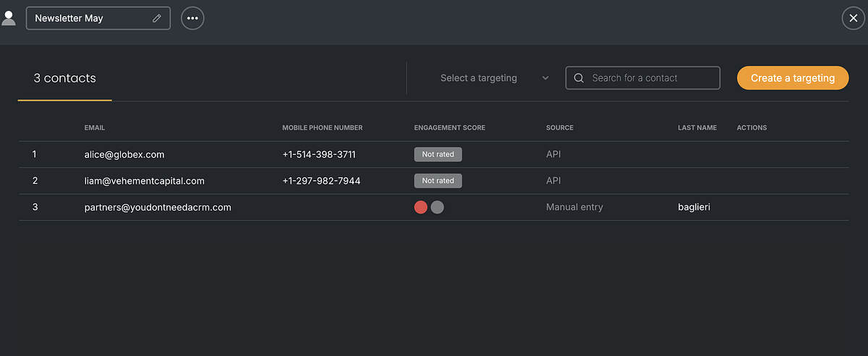Click the magnifier icon in contact search

coord(579,78)
